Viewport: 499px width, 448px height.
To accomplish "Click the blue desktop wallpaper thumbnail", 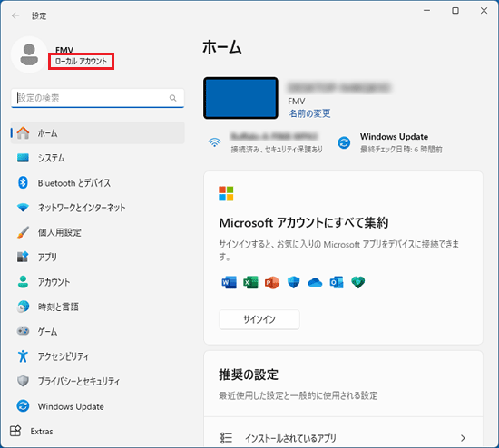I will [241, 98].
